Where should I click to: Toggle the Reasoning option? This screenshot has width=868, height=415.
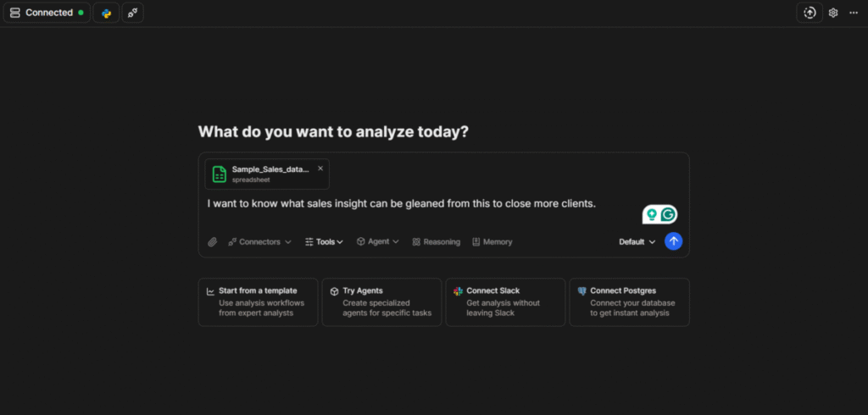click(x=436, y=241)
